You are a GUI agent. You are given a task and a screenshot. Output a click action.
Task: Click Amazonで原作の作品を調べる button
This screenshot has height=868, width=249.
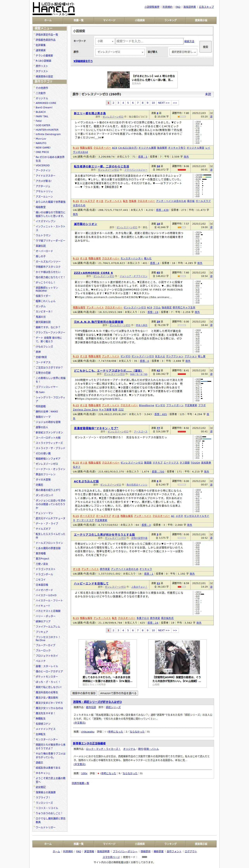tap(118, 693)
